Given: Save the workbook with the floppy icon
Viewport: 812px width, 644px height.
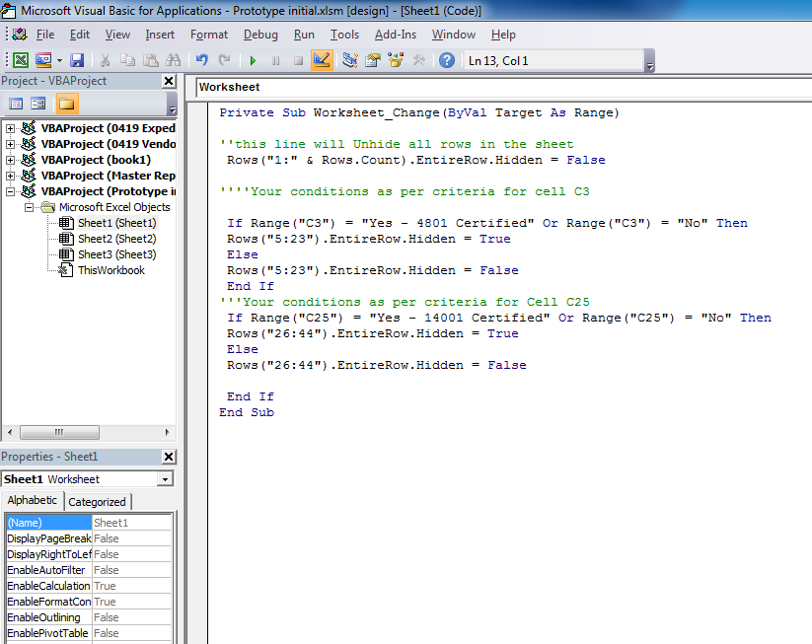Looking at the screenshot, I should tap(77, 60).
